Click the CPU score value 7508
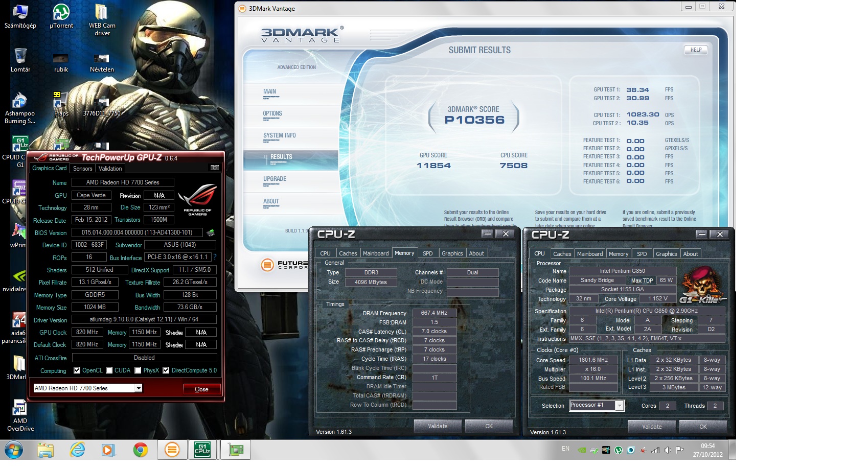Image resolution: width=868 pixels, height=468 pixels. click(x=514, y=166)
